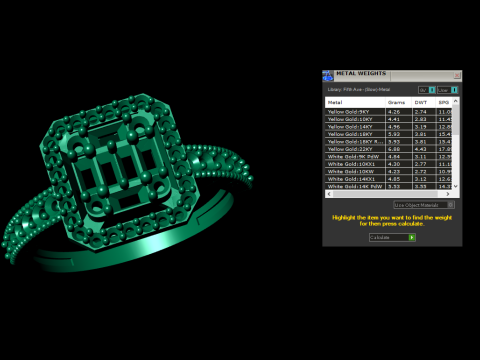
Task: Select the Yellow Gold:9KY row
Action: tap(389, 112)
